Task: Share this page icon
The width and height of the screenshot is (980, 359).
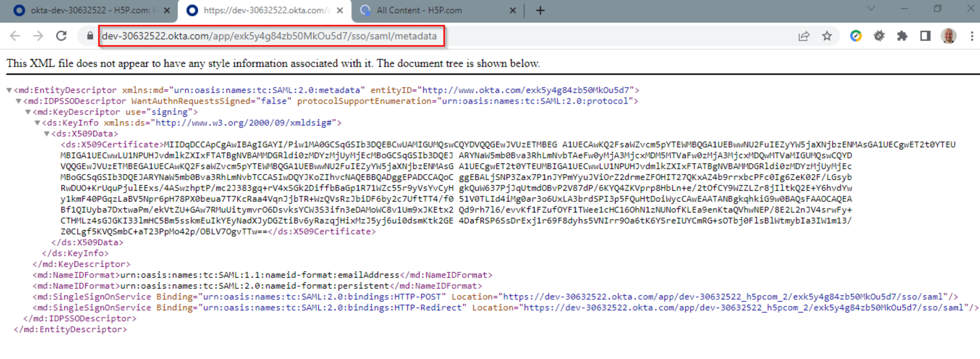Action: [x=804, y=36]
